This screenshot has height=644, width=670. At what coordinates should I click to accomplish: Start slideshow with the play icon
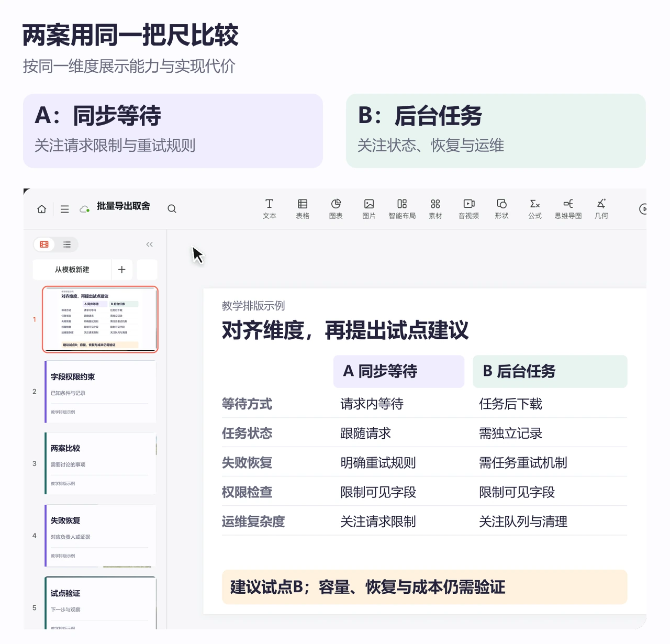point(643,209)
